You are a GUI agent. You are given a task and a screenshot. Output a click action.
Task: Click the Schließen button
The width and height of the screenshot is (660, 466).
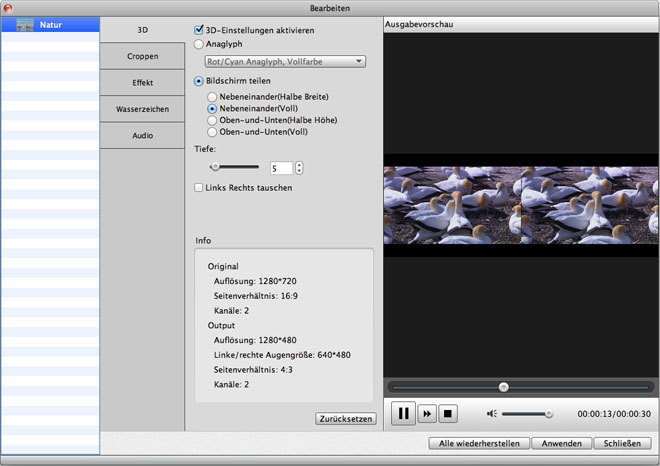pos(622,443)
